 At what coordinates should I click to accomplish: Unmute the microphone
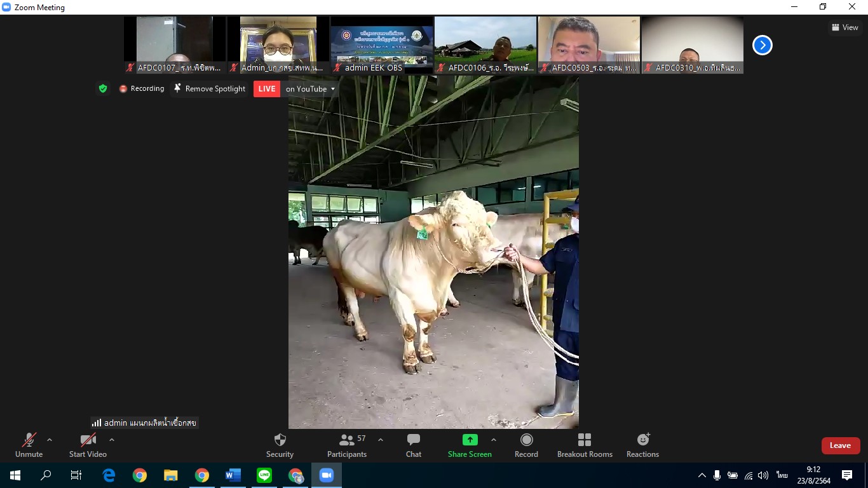click(x=29, y=445)
